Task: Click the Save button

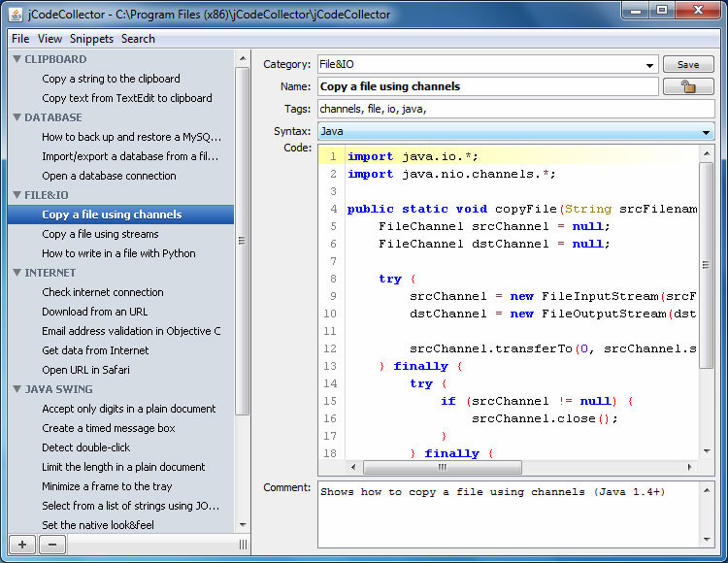Action: coord(688,64)
